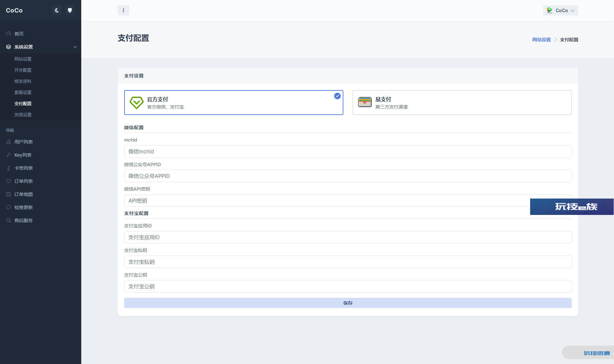This screenshot has height=364, width=614.
Task: Click the pin sidebar icon
Action: pos(70,10)
